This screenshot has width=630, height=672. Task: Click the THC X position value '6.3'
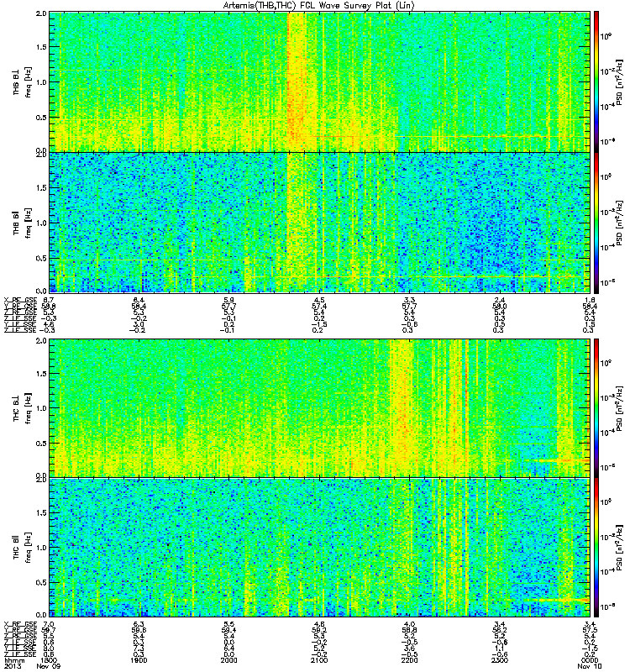(x=139, y=624)
